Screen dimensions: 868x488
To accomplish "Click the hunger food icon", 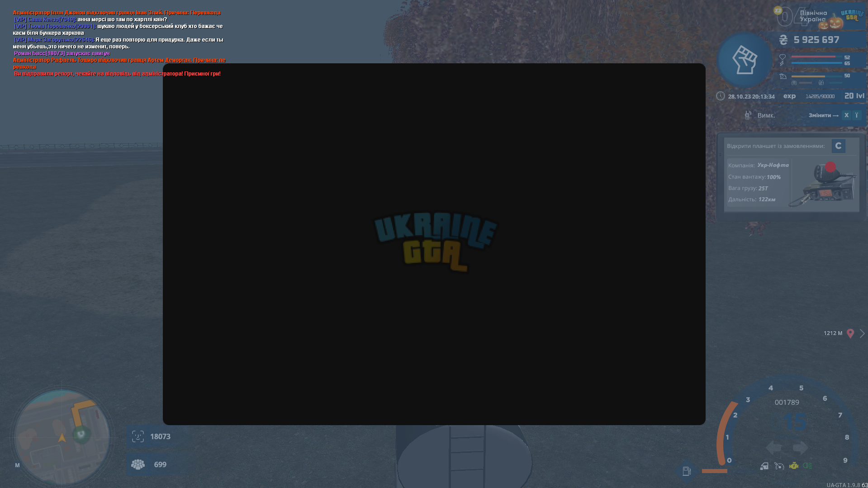I will 783,76.
